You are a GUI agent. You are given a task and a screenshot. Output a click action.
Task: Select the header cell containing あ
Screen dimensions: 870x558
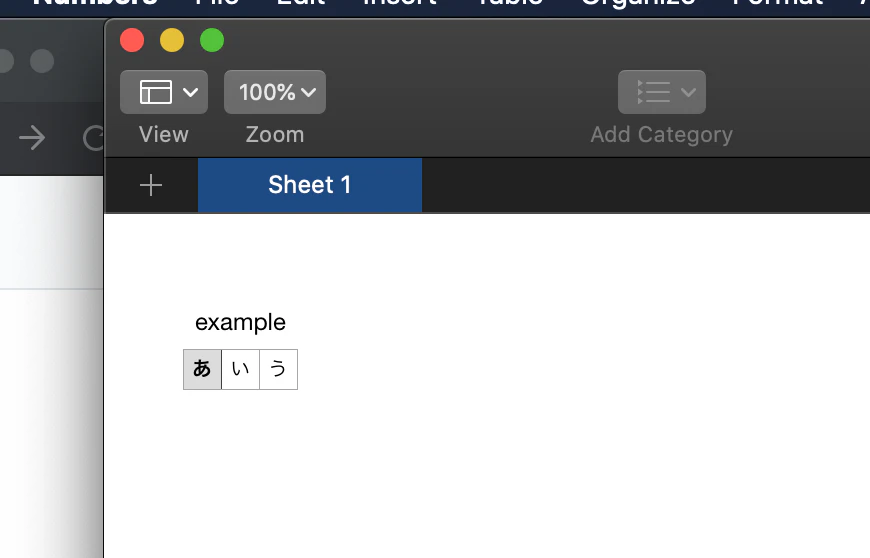(202, 369)
